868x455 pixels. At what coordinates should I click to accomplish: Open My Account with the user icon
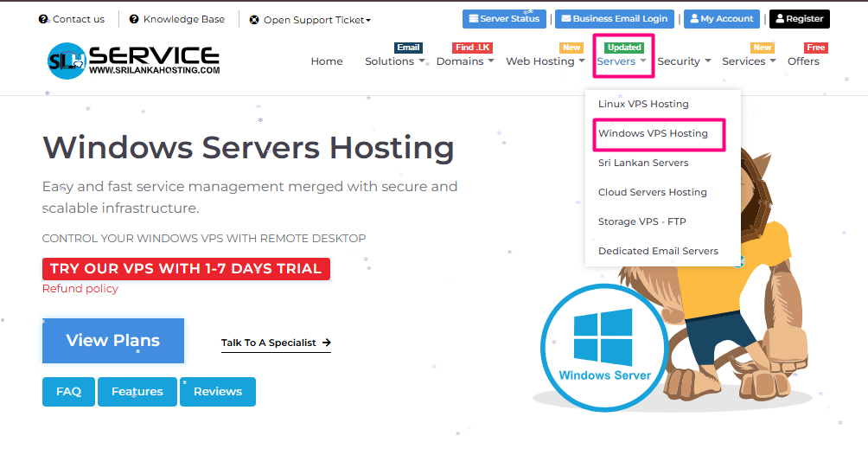(721, 19)
